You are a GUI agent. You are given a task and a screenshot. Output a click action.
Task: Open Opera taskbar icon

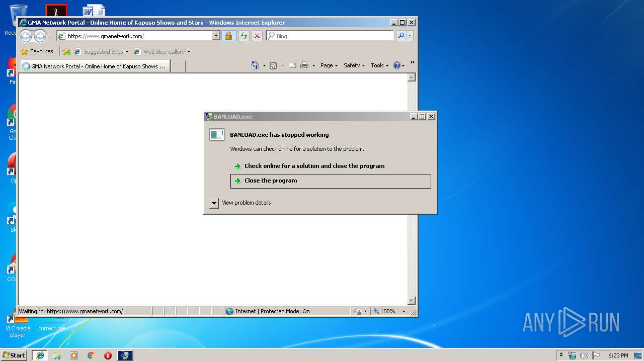tap(108, 355)
